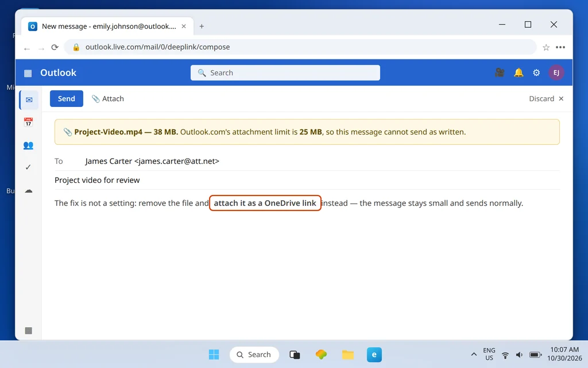Open People contacts in sidebar

(28, 145)
